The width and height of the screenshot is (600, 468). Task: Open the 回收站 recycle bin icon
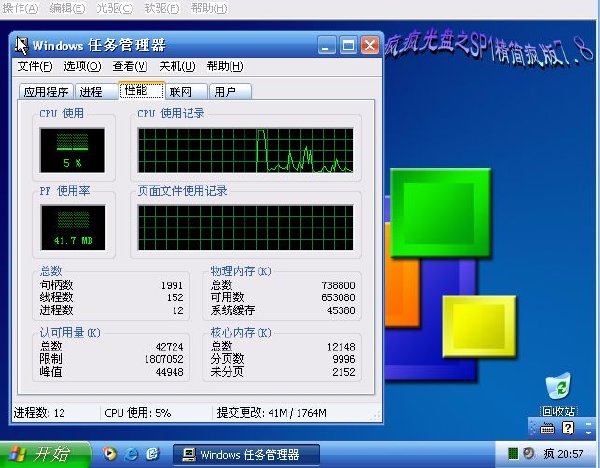(x=558, y=394)
